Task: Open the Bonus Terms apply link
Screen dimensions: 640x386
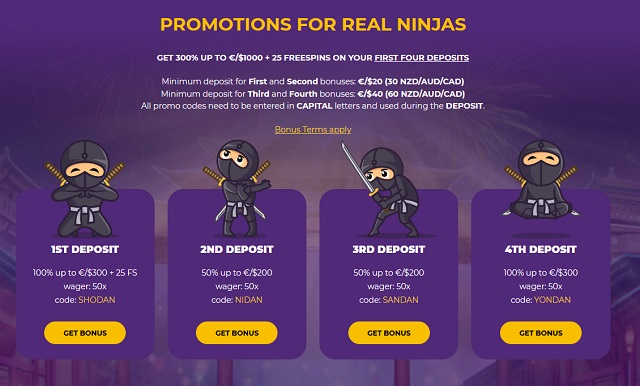Action: pyautogui.click(x=313, y=130)
